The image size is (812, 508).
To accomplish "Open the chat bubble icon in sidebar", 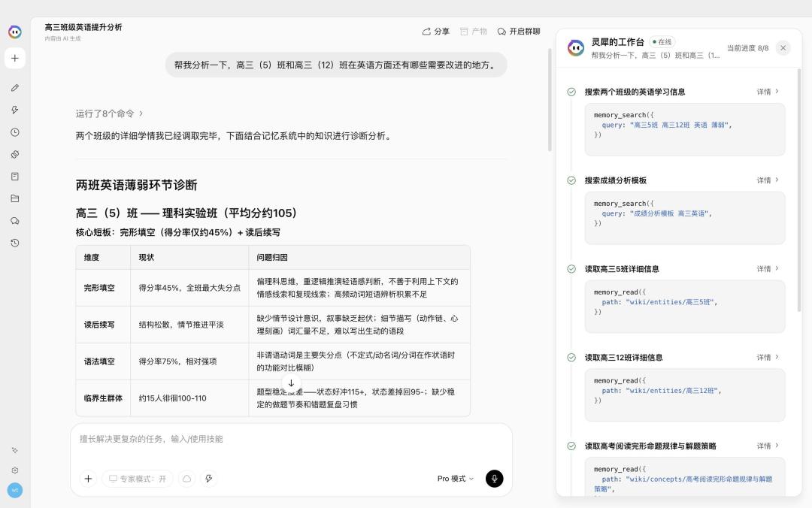I will [15, 221].
